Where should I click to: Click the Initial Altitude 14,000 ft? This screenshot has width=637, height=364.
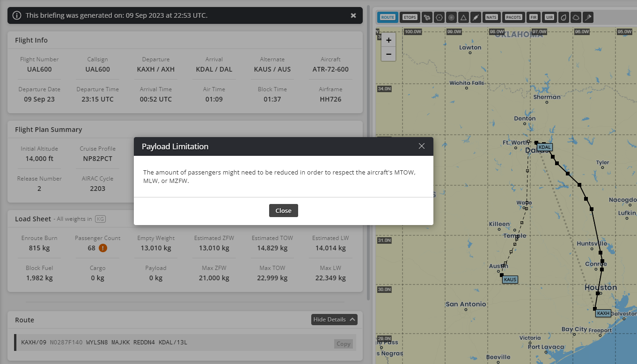click(39, 159)
